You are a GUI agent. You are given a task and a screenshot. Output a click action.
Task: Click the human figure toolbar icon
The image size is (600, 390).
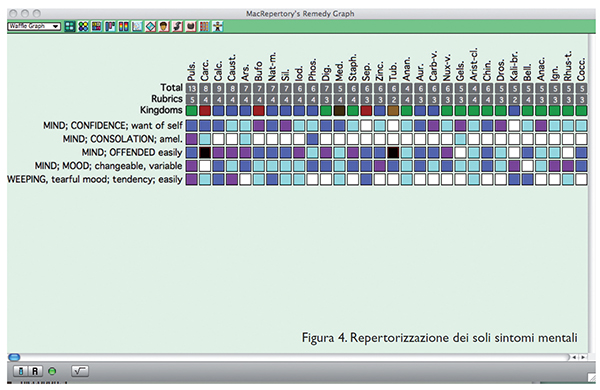pos(217,26)
